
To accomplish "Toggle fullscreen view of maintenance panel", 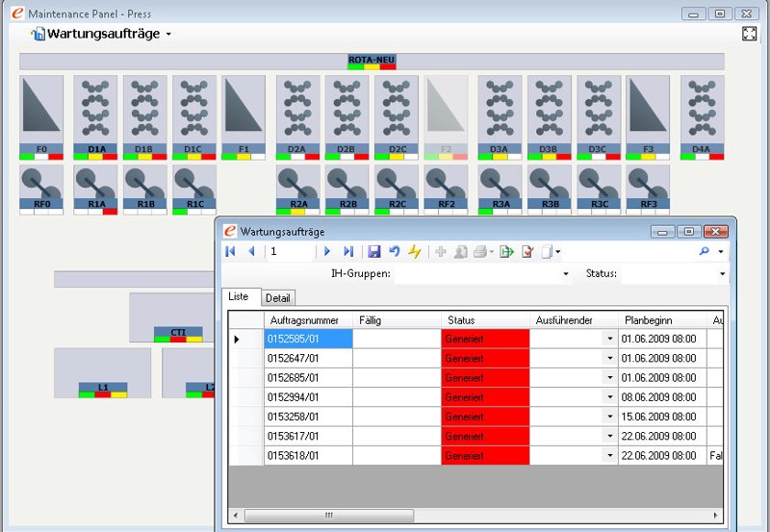I will (750, 34).
